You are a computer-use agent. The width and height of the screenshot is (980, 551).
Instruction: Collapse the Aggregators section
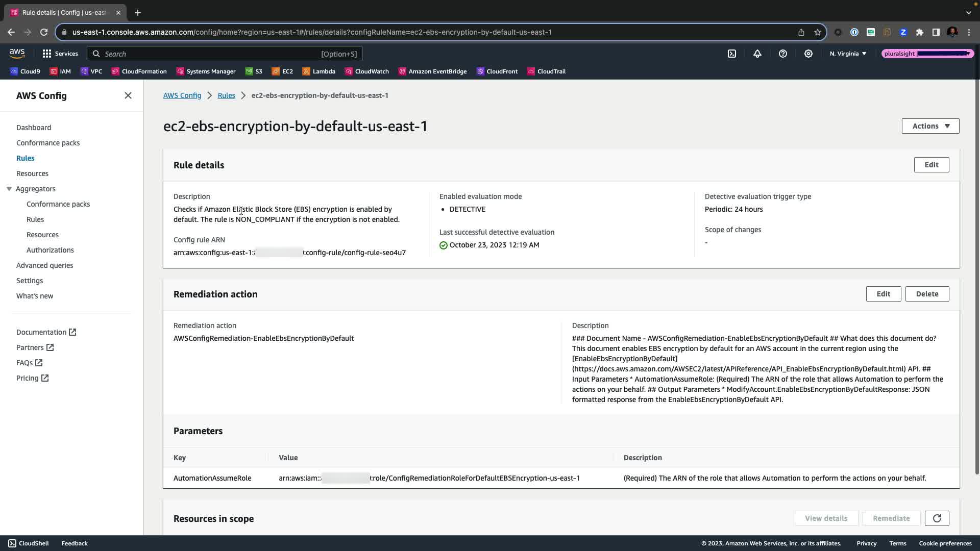pos(9,189)
